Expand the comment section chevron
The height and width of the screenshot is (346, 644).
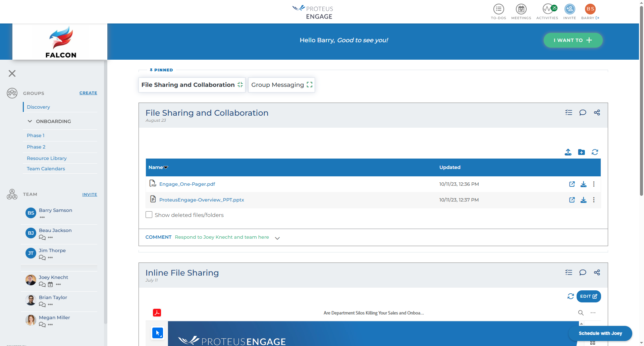(x=277, y=238)
